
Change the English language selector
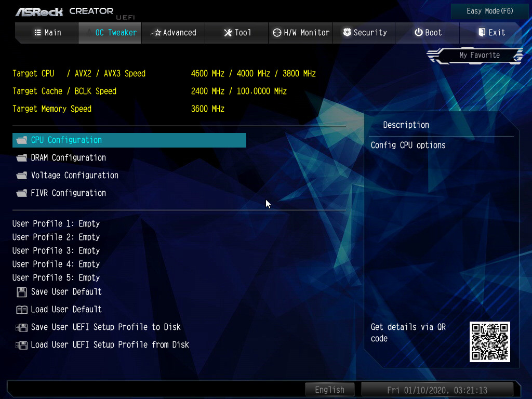329,390
